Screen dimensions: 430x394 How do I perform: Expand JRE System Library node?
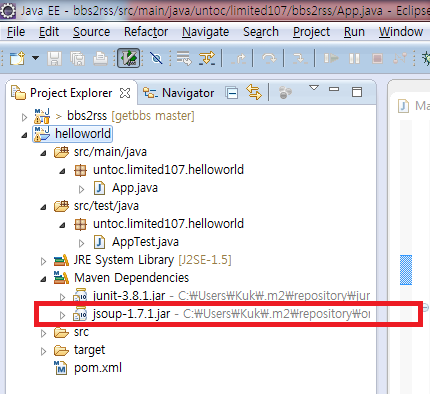[x=43, y=261]
